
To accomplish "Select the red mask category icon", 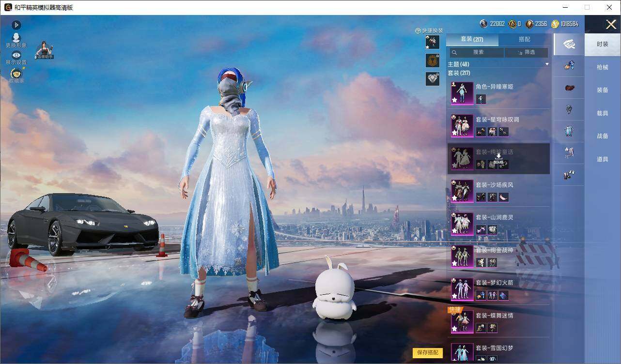I will point(569,88).
